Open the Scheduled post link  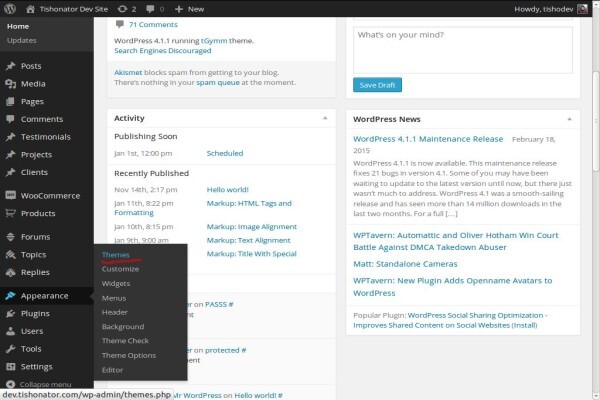coord(225,153)
